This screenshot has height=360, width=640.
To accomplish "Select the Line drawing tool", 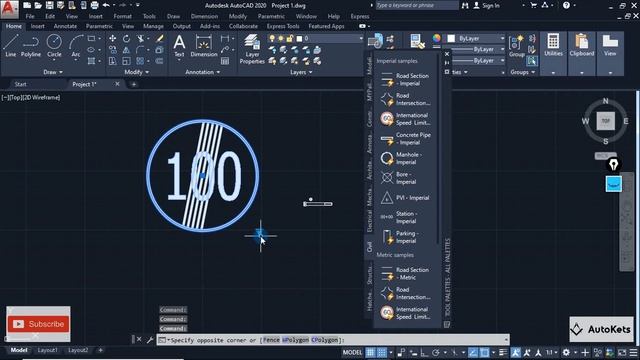I will pyautogui.click(x=10, y=45).
